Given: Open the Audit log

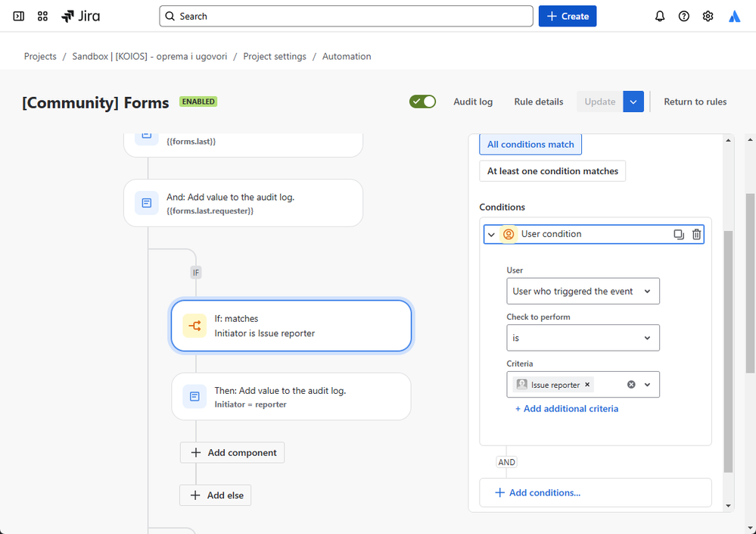Looking at the screenshot, I should [473, 101].
